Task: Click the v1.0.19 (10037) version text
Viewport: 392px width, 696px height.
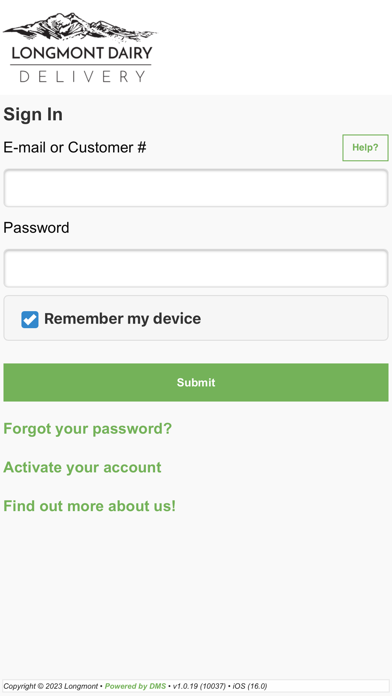Action: point(199,686)
